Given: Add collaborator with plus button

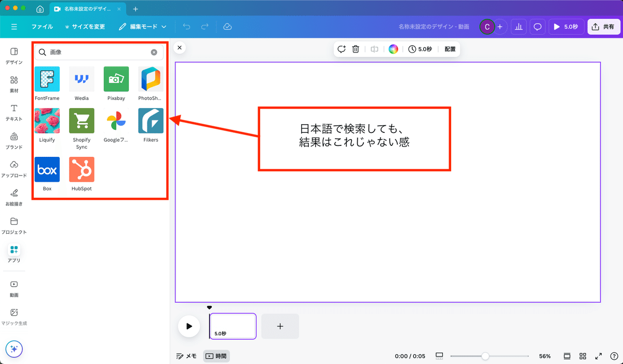Looking at the screenshot, I should click(500, 27).
